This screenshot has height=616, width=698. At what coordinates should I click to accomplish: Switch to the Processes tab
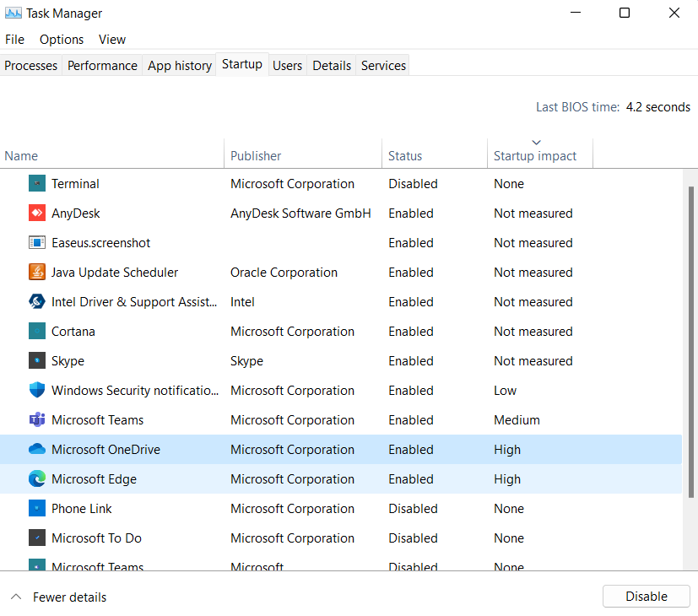30,65
